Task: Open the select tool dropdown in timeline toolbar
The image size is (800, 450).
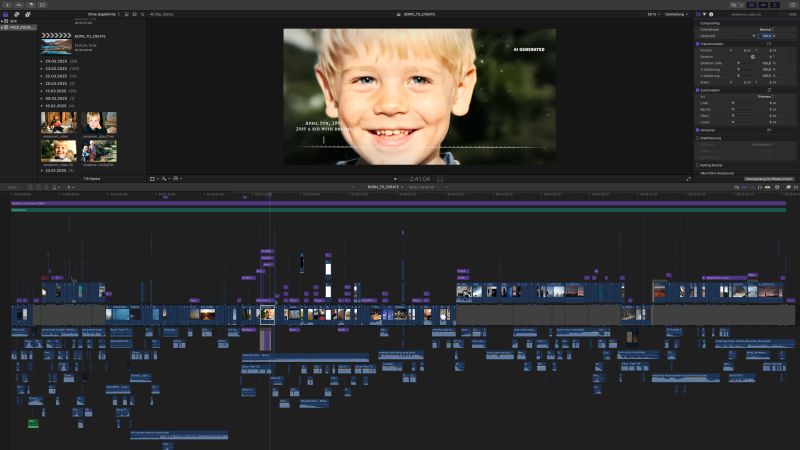Action: [71, 187]
